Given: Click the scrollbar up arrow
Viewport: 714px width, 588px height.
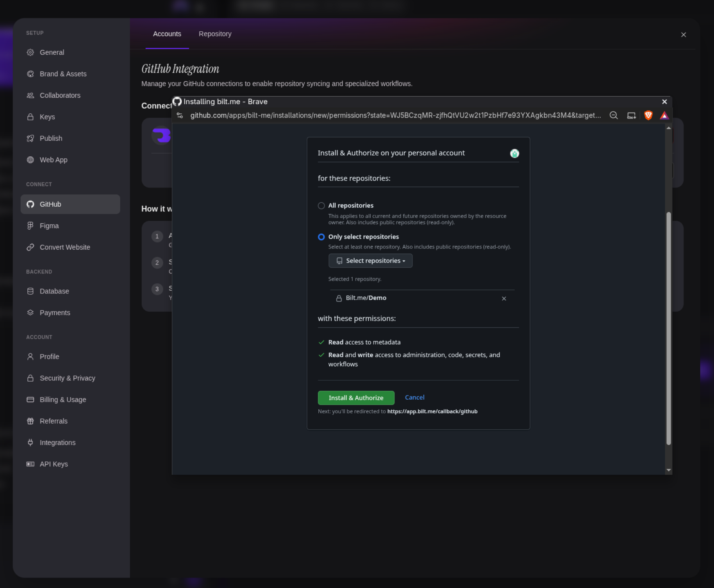Looking at the screenshot, I should (668, 128).
